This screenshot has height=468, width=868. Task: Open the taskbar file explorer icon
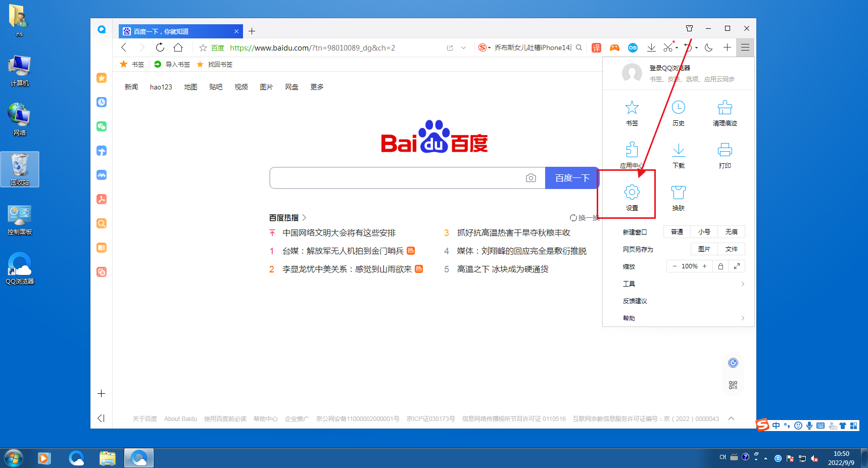click(107, 458)
